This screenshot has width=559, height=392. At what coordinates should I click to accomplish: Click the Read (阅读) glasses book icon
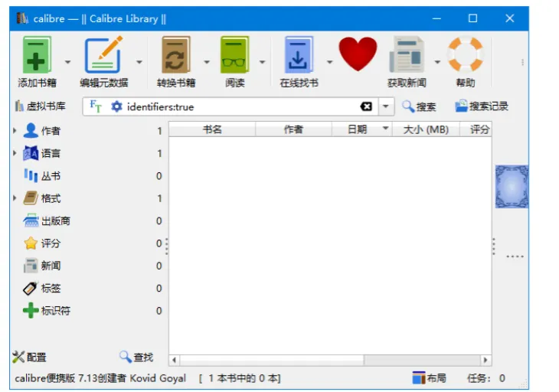coord(234,54)
